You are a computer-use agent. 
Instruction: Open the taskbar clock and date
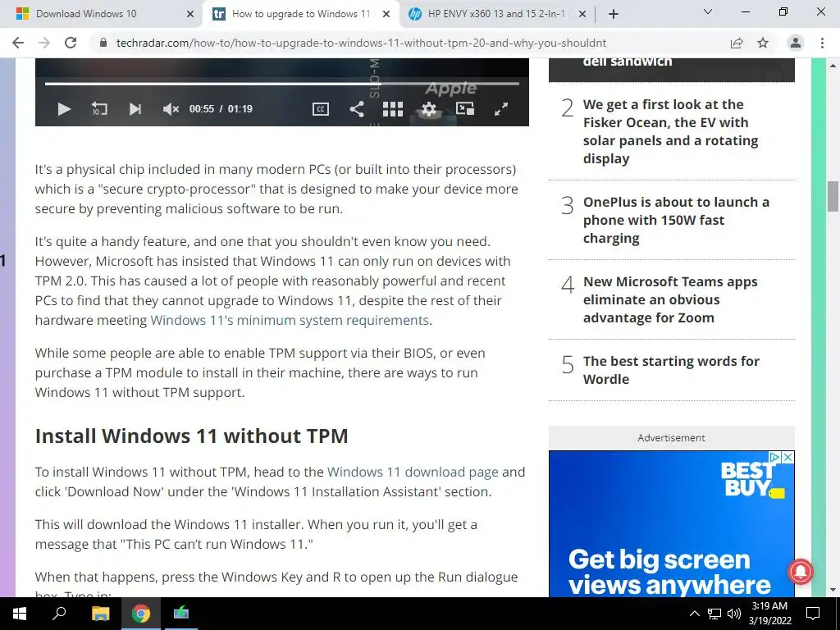[769, 614]
